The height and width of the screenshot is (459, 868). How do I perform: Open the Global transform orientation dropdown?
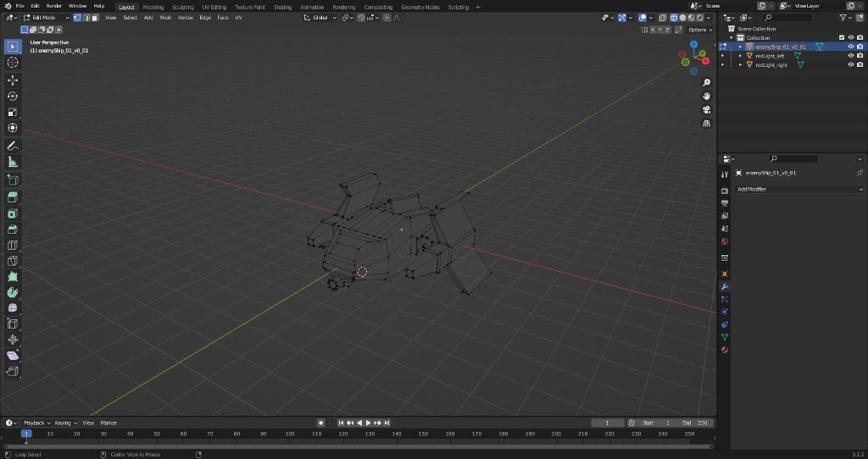pos(322,18)
